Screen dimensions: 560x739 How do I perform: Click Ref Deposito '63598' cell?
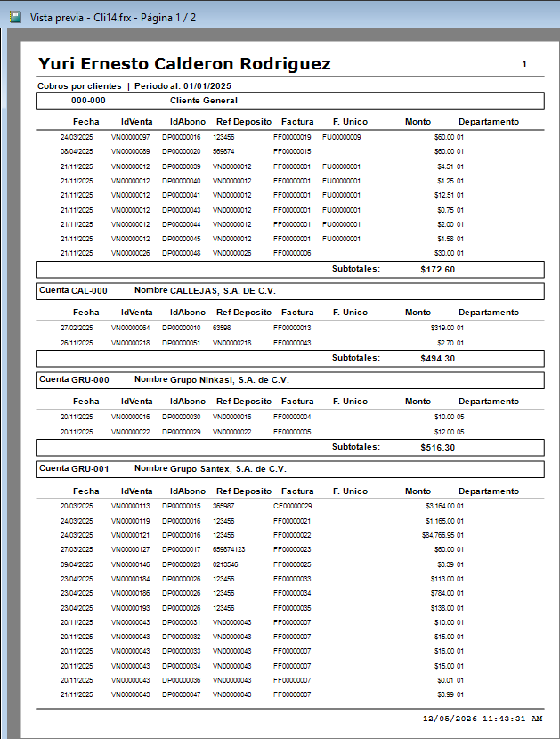222,328
